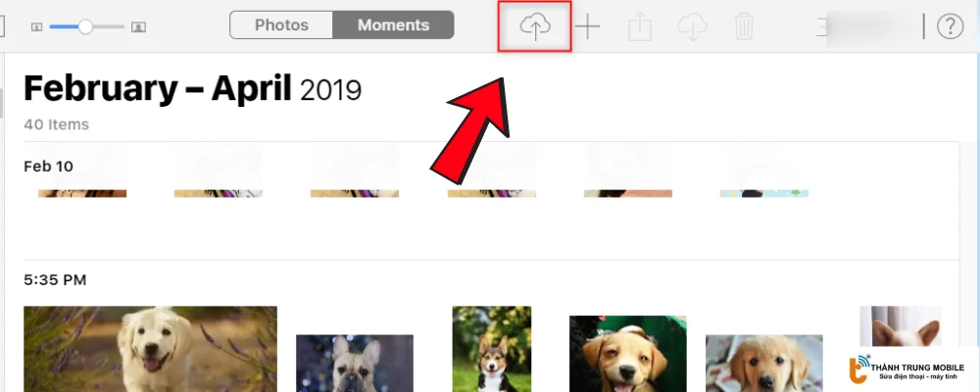Open the white retriever puppy photo
Viewport: 980px width, 392px height.
[x=150, y=349]
